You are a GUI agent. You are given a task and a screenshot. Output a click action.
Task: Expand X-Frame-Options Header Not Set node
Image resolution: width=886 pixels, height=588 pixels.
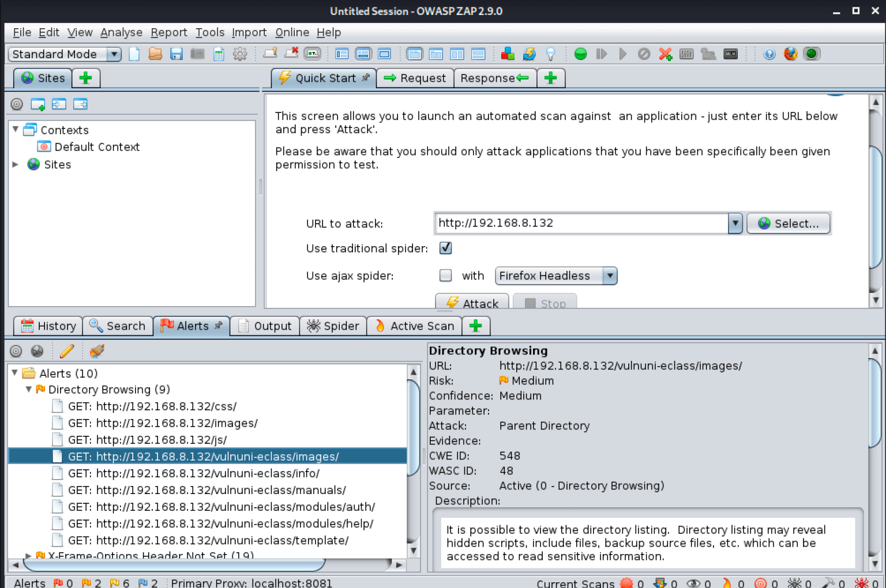[x=28, y=555]
